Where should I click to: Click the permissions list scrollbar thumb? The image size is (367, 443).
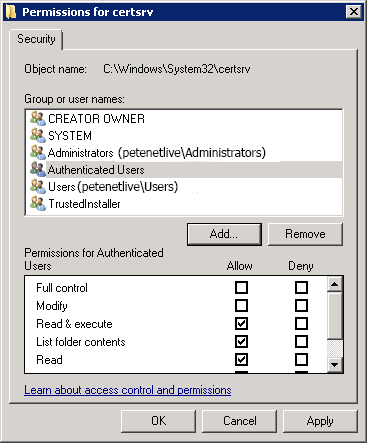pos(335,316)
